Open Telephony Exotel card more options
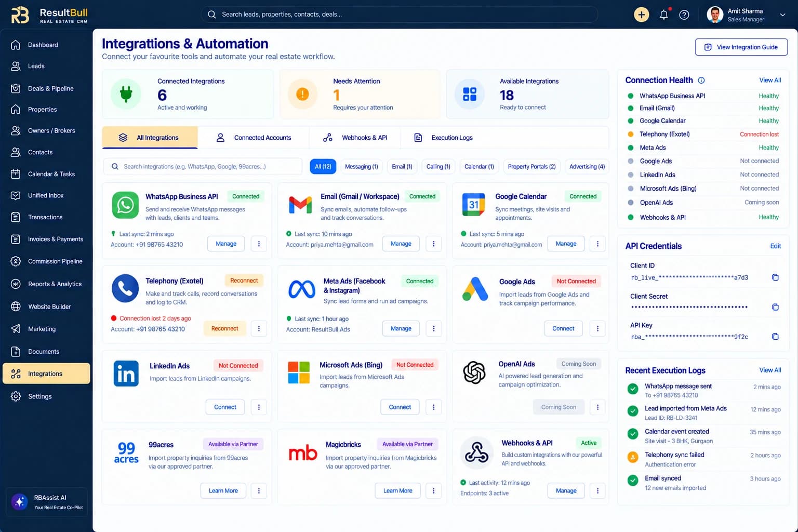798x532 pixels. coord(259,328)
